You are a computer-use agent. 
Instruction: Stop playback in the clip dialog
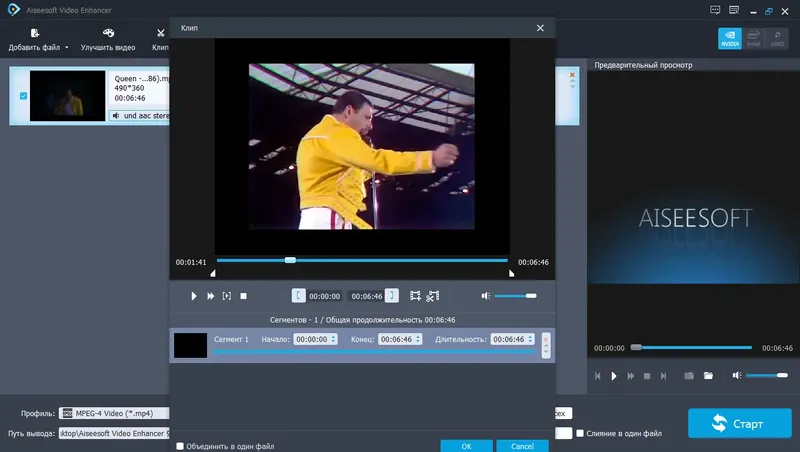[244, 296]
